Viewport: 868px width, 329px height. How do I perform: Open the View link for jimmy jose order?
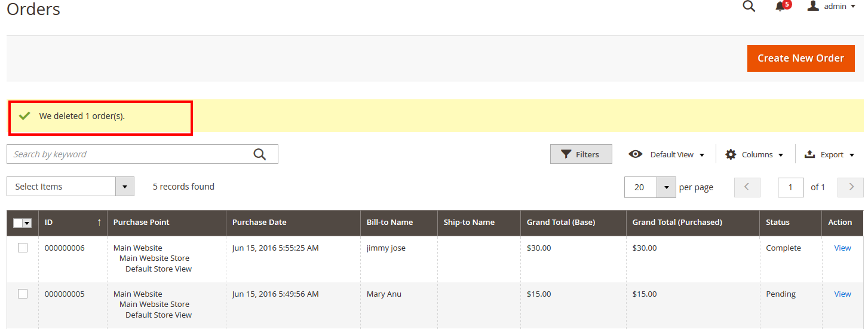click(842, 248)
